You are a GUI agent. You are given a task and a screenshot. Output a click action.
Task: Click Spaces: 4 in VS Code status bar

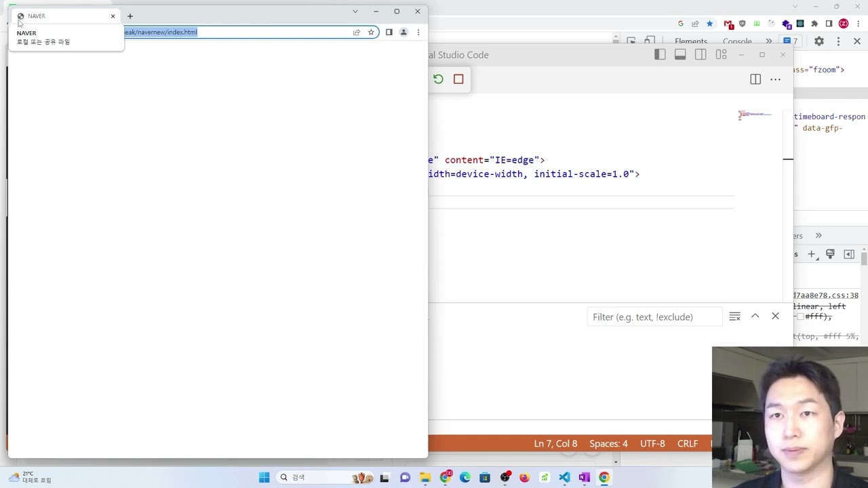point(608,444)
